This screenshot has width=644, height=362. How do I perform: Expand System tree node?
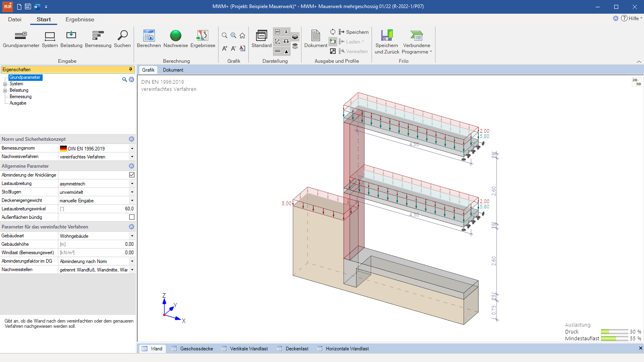(5, 84)
